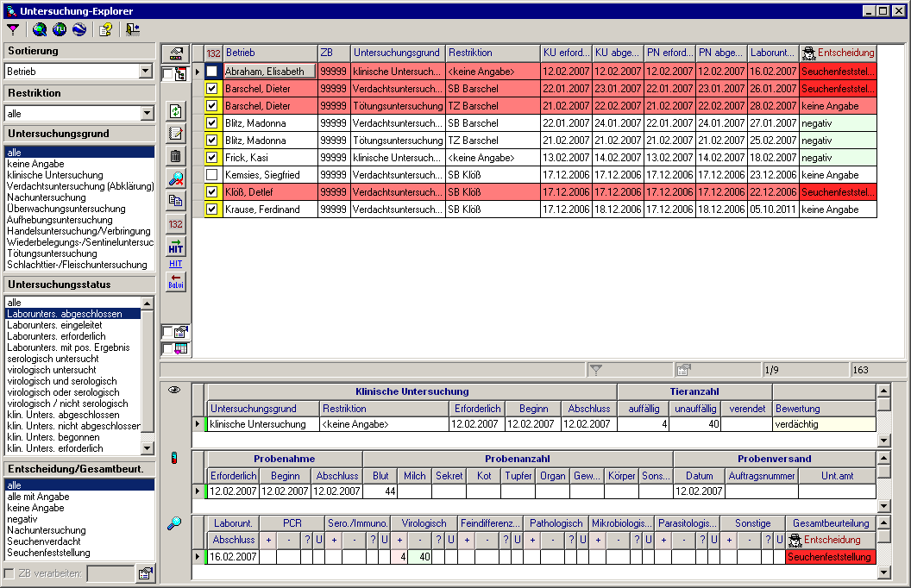Click the copy documents icon
The image size is (911, 588).
point(175,202)
